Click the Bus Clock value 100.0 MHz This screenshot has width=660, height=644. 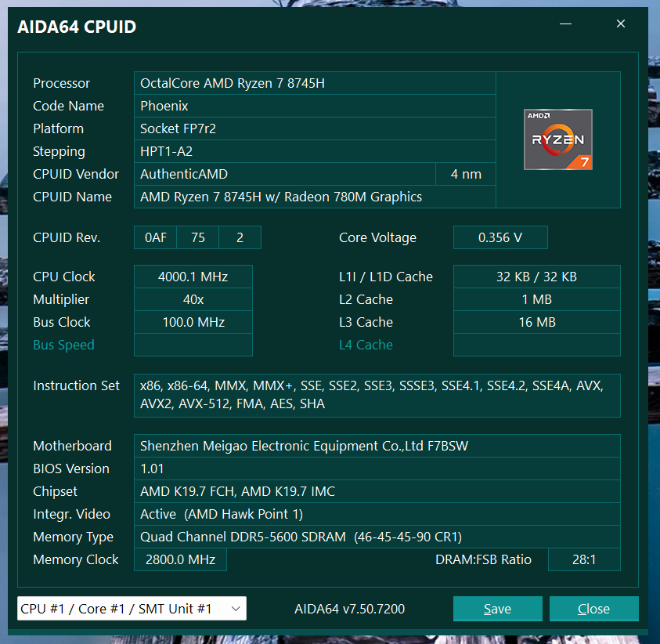[x=193, y=322]
